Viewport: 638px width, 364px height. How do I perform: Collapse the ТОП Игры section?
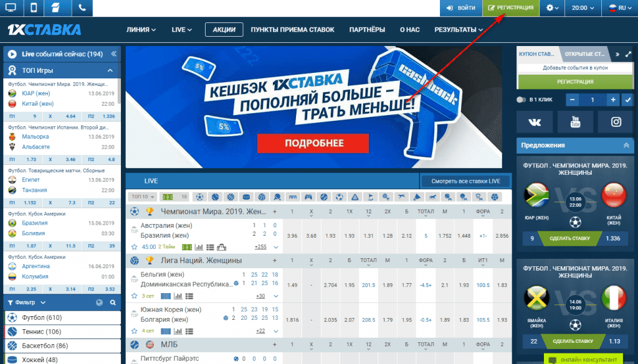110,70
